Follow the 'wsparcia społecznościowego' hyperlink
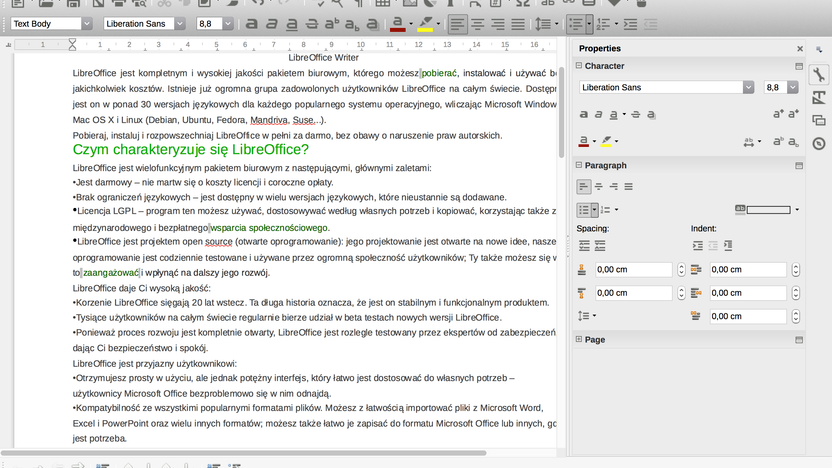Viewport: 832px width, 468px height. 269,228
